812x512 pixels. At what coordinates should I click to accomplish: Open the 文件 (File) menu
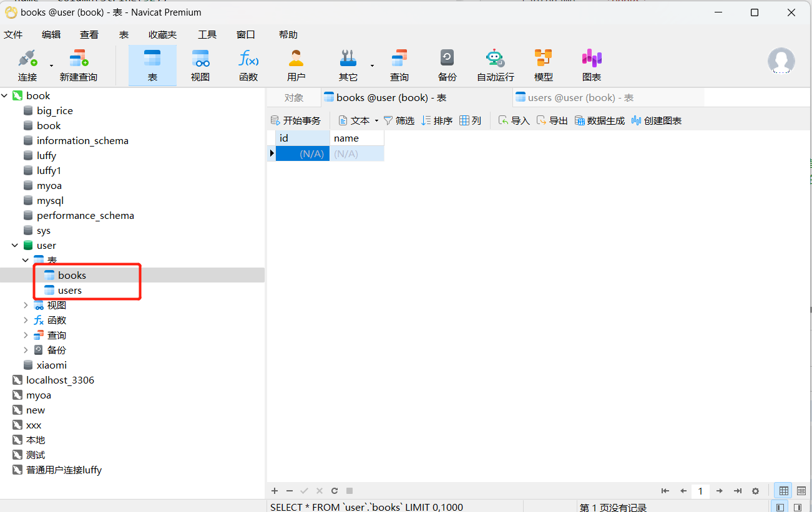tap(13, 35)
